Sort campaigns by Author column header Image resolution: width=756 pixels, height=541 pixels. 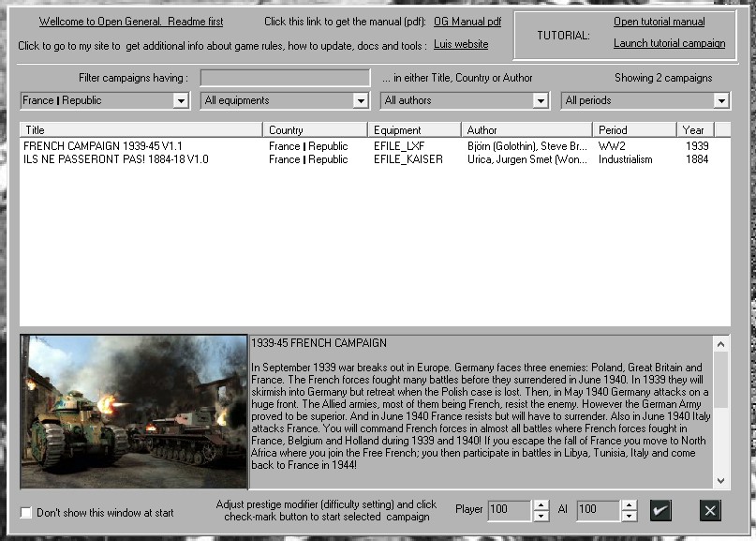(x=526, y=129)
